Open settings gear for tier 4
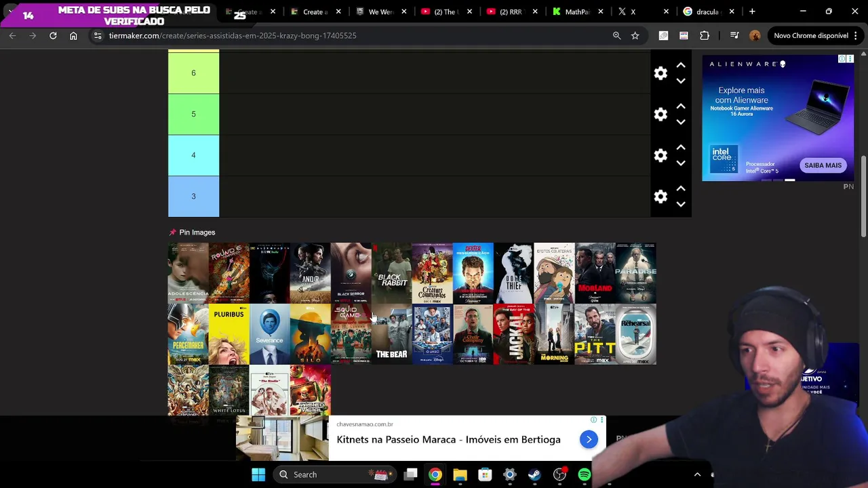The width and height of the screenshot is (868, 488). click(x=660, y=155)
